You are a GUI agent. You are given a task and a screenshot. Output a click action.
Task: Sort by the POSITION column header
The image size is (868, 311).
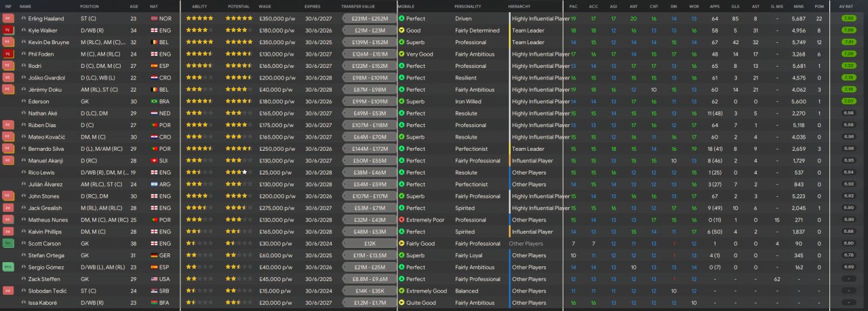pyautogui.click(x=90, y=6)
